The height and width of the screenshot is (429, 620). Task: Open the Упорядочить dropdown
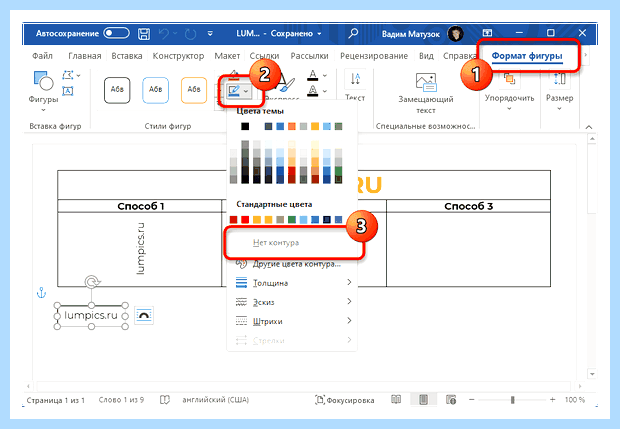coord(509,92)
